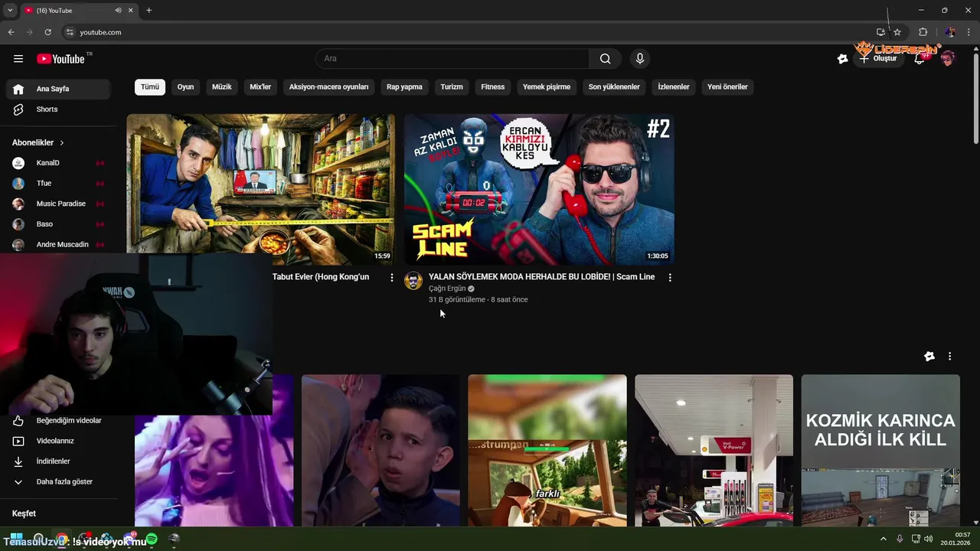Image resolution: width=980 pixels, height=551 pixels.
Task: Open the options menu for Scam Line video
Action: tap(670, 278)
